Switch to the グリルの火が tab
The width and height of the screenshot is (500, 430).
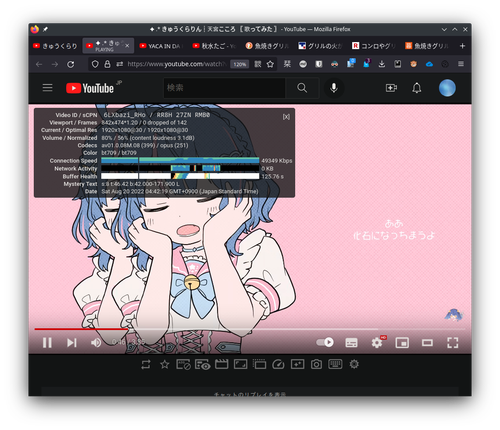pyautogui.click(x=321, y=46)
